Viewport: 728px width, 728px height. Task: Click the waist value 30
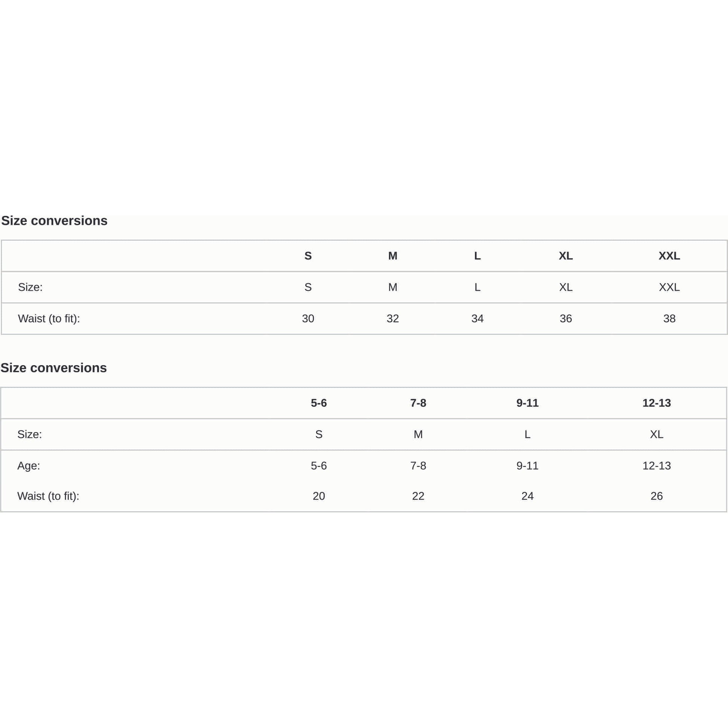click(308, 318)
